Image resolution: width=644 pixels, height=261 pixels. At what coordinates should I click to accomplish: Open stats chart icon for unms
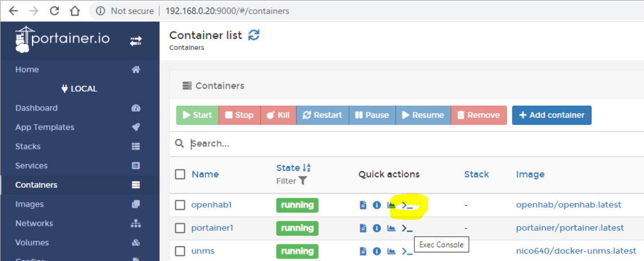[x=392, y=251]
